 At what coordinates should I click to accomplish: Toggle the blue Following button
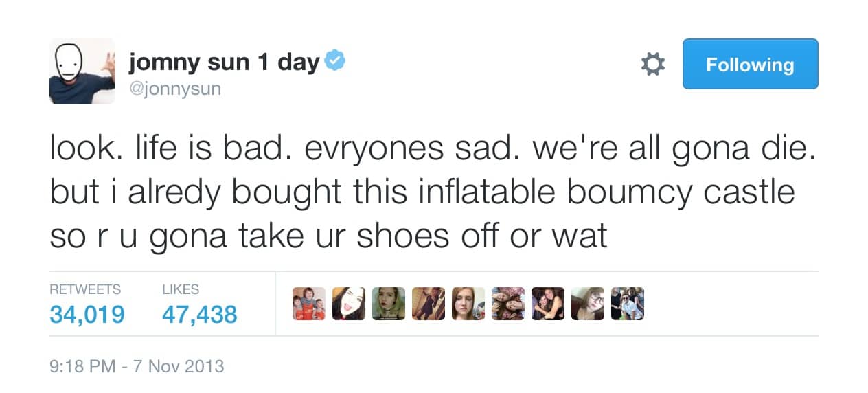point(750,64)
